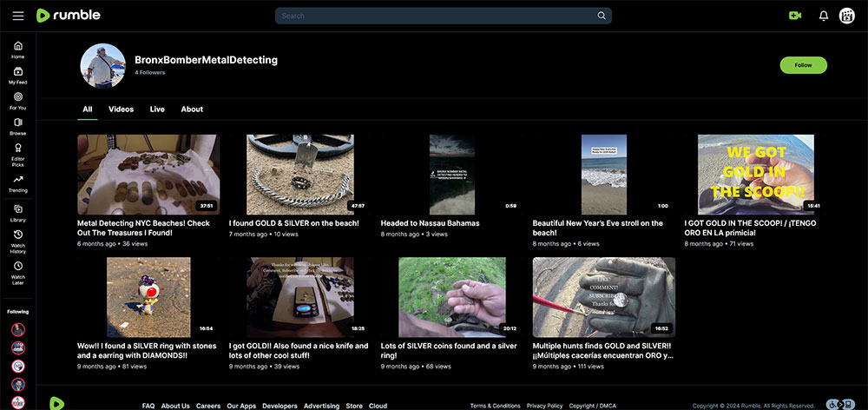Switch to the Live tab

tap(157, 109)
